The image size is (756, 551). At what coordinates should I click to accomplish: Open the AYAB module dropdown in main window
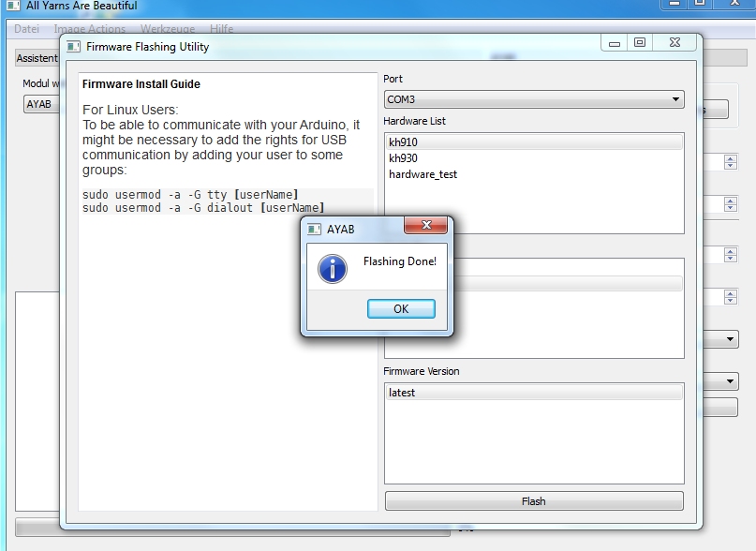41,104
